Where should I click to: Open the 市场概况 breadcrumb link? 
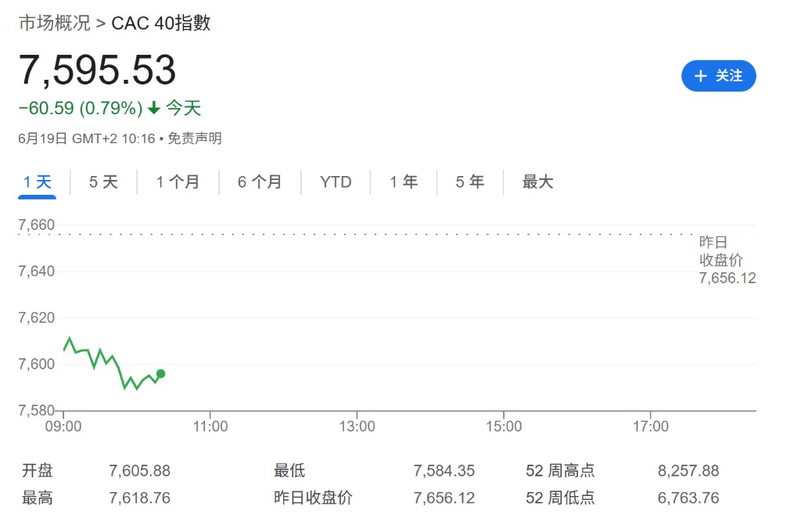pos(55,23)
